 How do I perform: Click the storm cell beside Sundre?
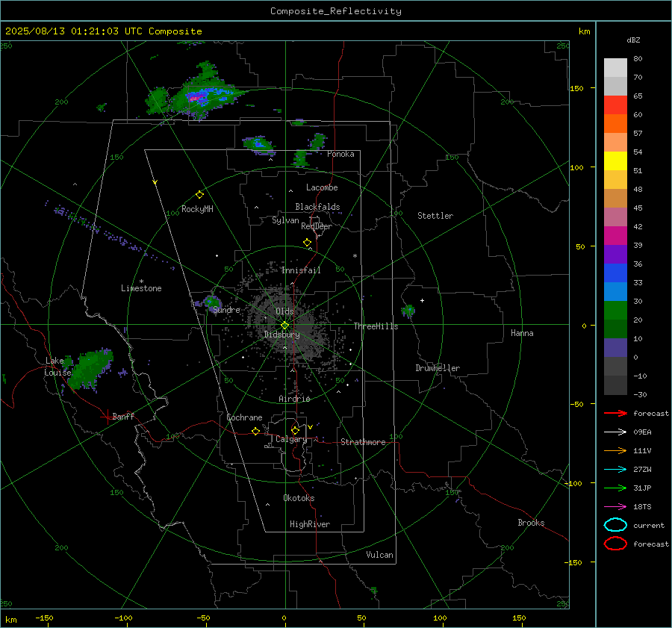[211, 302]
